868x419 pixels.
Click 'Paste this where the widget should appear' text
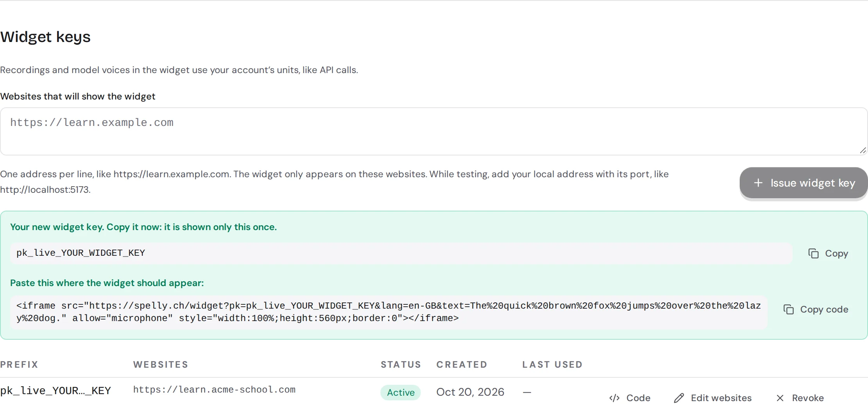107,283
